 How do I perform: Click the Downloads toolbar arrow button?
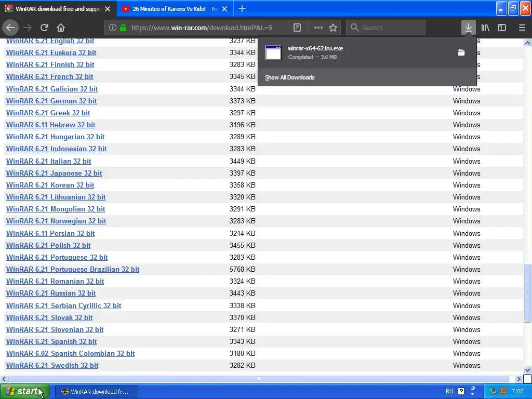[x=468, y=28]
